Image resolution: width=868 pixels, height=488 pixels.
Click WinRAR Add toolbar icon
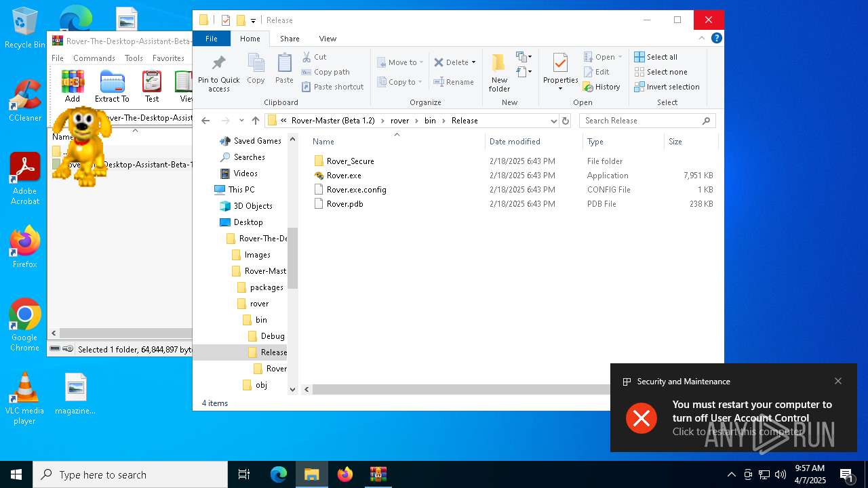click(x=73, y=86)
